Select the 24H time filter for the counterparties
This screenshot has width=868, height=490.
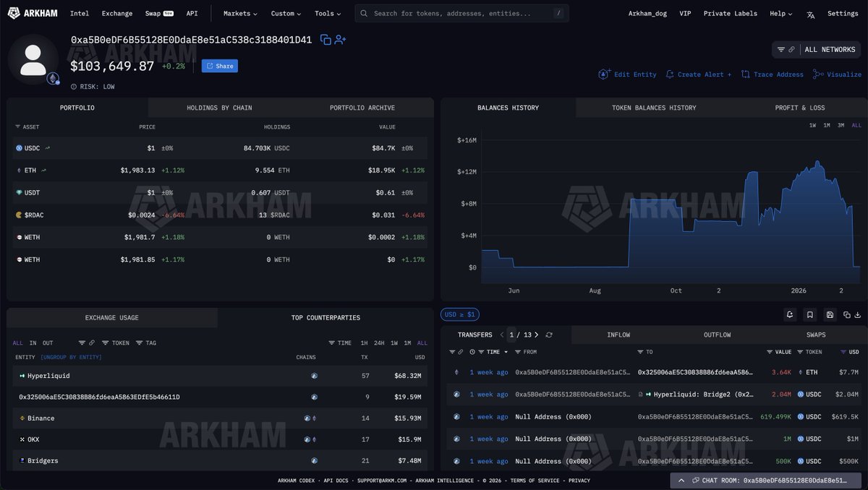[379, 343]
